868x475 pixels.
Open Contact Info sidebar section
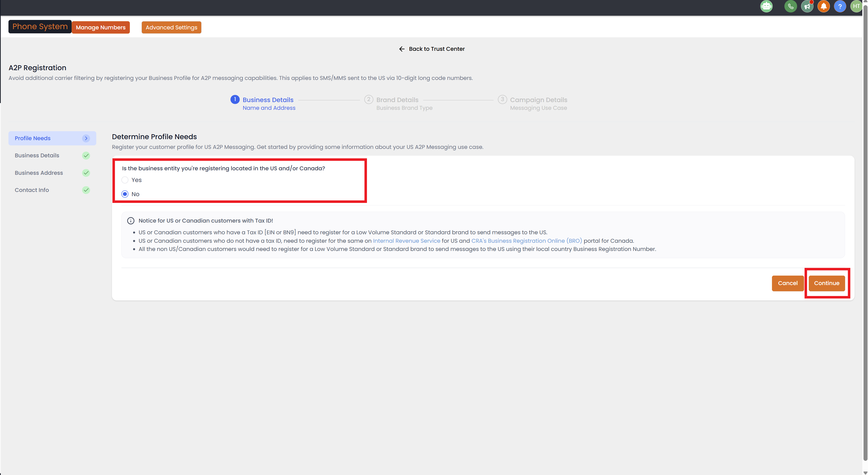point(32,190)
